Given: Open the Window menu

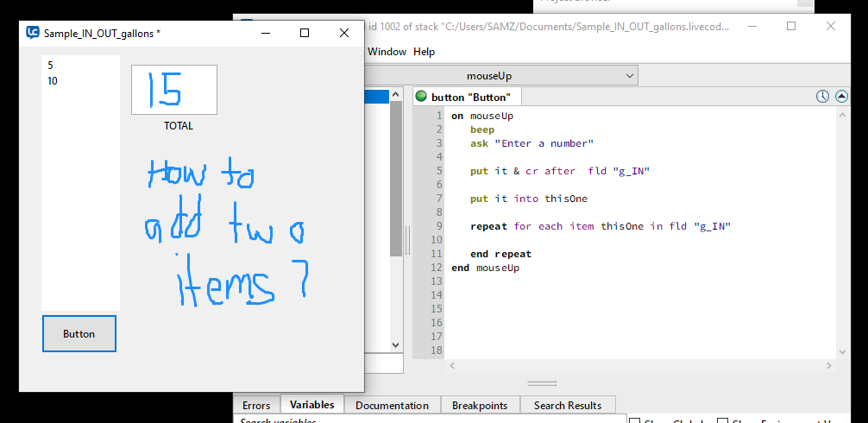Looking at the screenshot, I should point(387,52).
